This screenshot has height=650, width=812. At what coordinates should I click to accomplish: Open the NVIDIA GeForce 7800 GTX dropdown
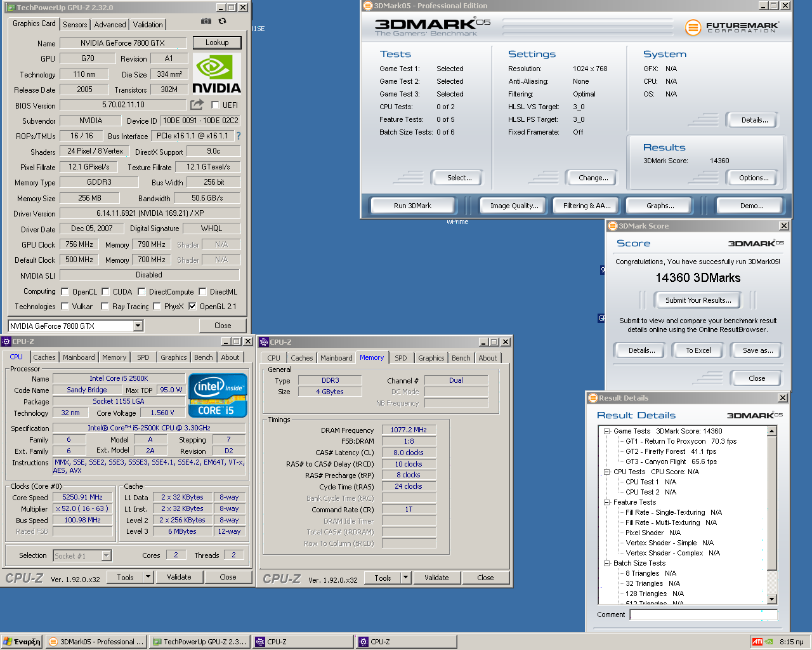pos(138,326)
